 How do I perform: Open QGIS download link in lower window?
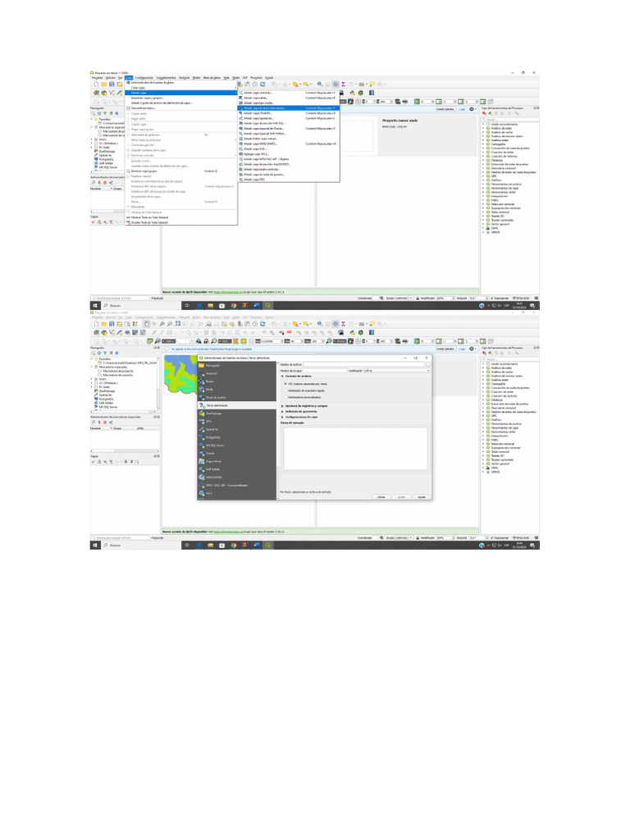(x=229, y=532)
